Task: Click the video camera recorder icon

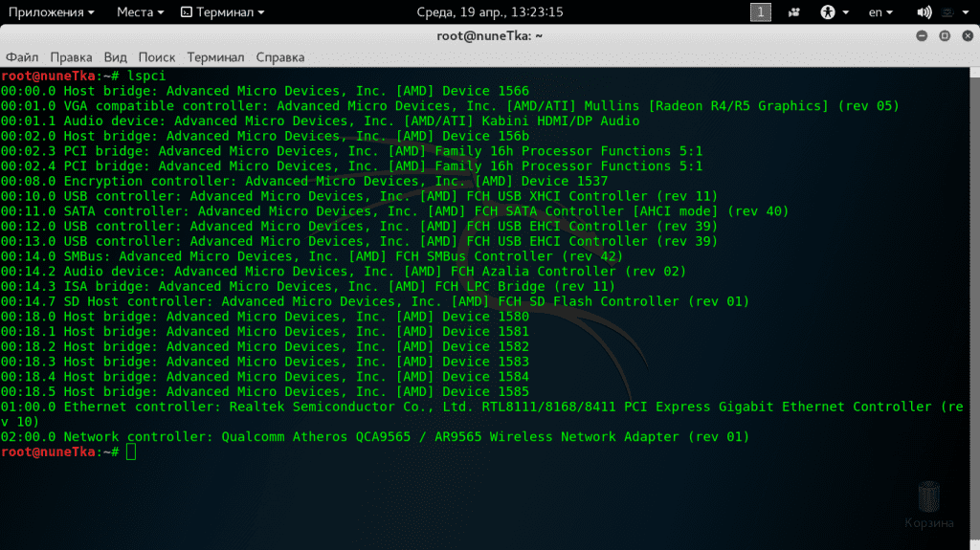Action: 793,12
